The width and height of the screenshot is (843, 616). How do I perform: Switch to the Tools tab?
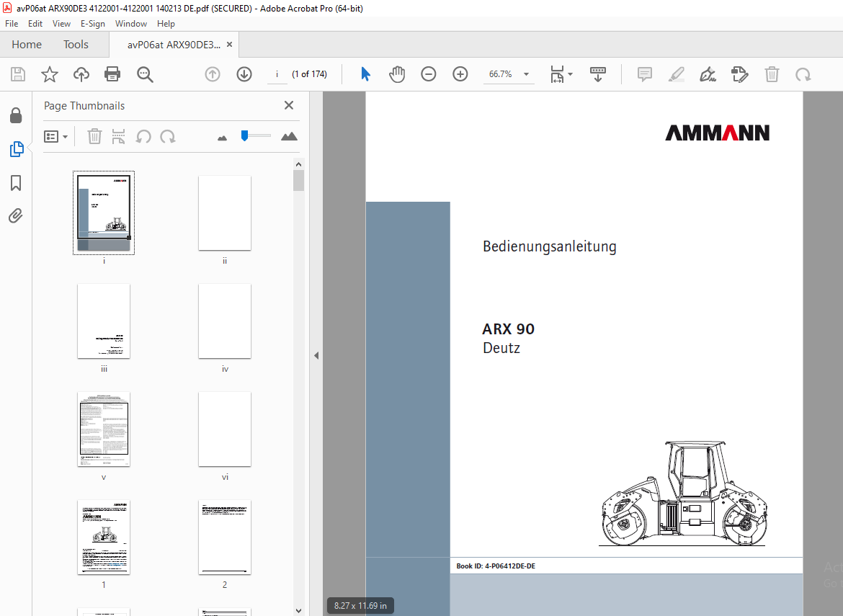pos(76,45)
